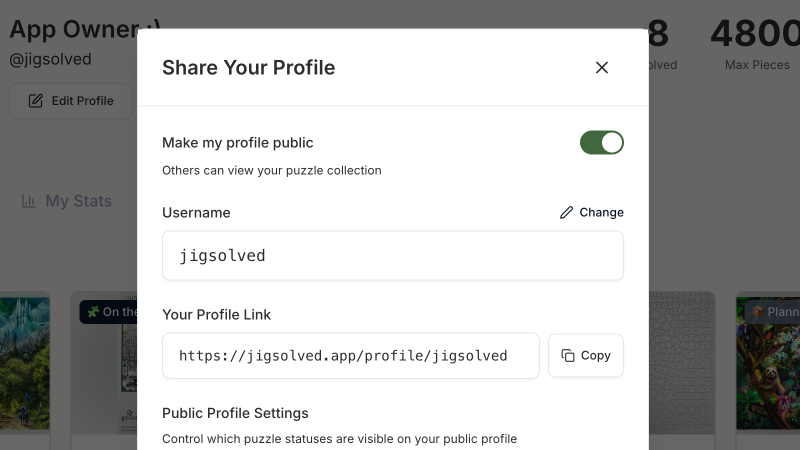Click "Control which puzzle statuses" description text
The height and width of the screenshot is (450, 800).
[x=339, y=439]
